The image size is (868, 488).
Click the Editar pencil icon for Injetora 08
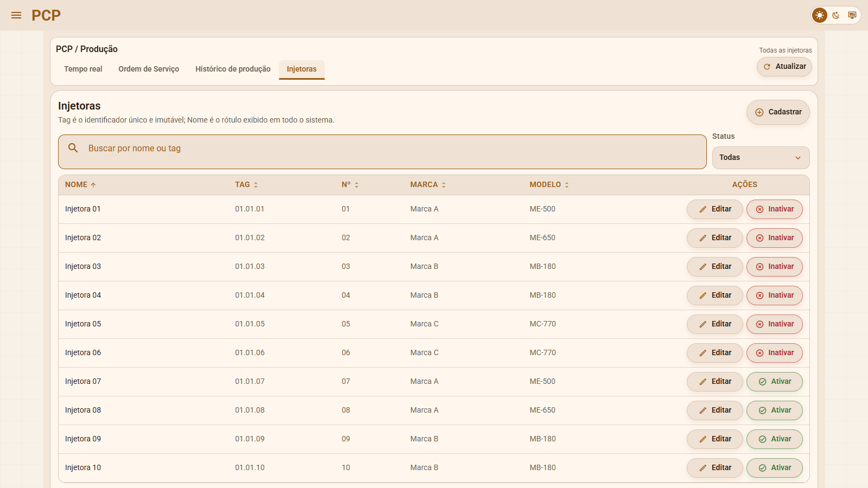click(703, 410)
